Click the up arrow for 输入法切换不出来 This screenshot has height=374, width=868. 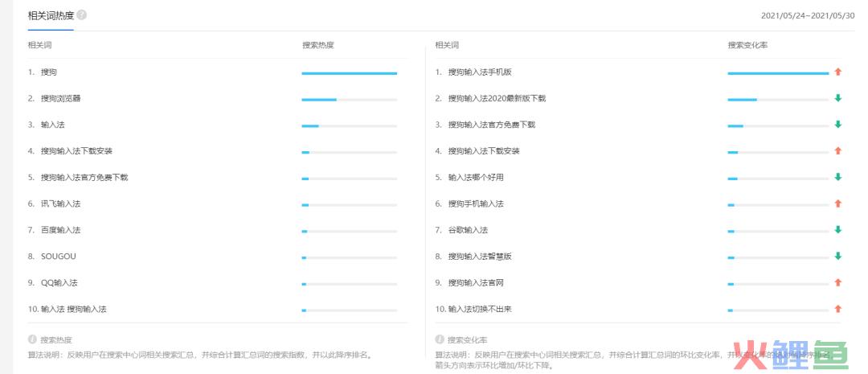pyautogui.click(x=838, y=309)
